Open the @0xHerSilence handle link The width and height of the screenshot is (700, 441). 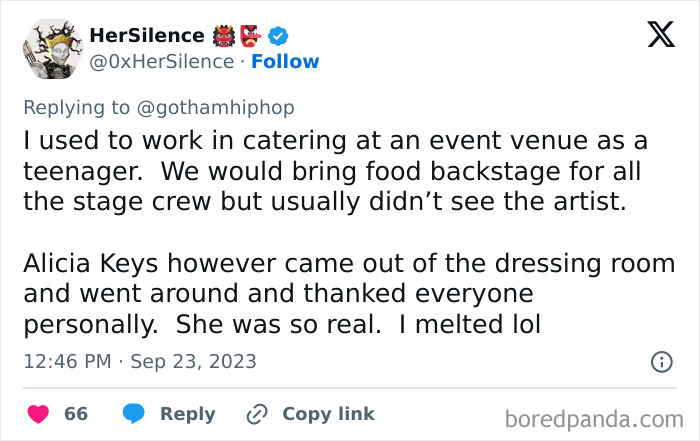(164, 61)
